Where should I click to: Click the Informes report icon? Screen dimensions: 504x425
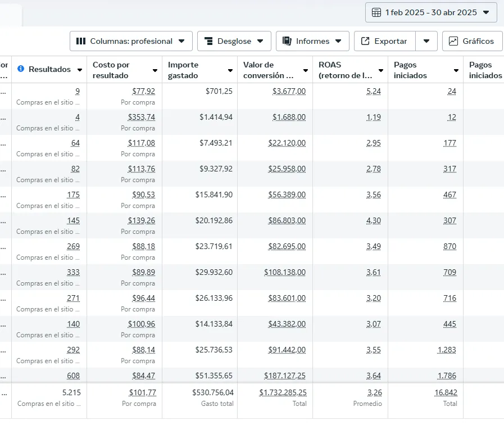pyautogui.click(x=287, y=41)
